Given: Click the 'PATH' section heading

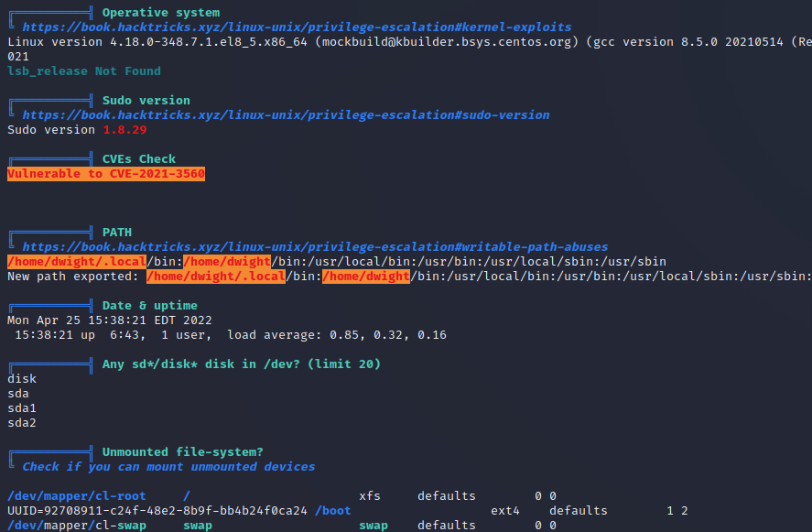Looking at the screenshot, I should 116,232.
